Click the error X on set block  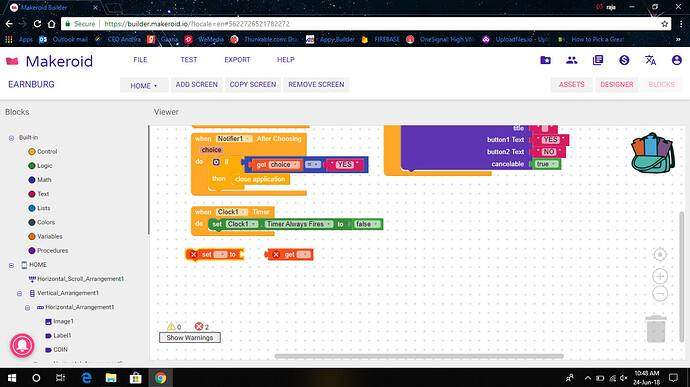point(193,254)
